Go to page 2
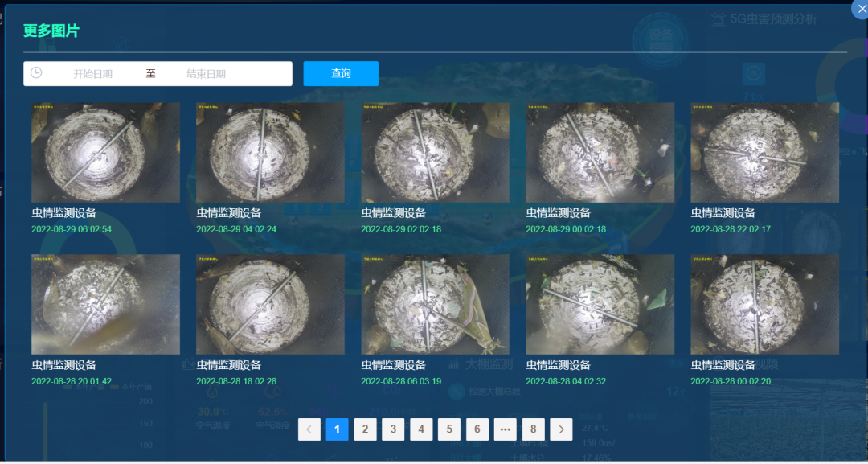 (x=366, y=429)
